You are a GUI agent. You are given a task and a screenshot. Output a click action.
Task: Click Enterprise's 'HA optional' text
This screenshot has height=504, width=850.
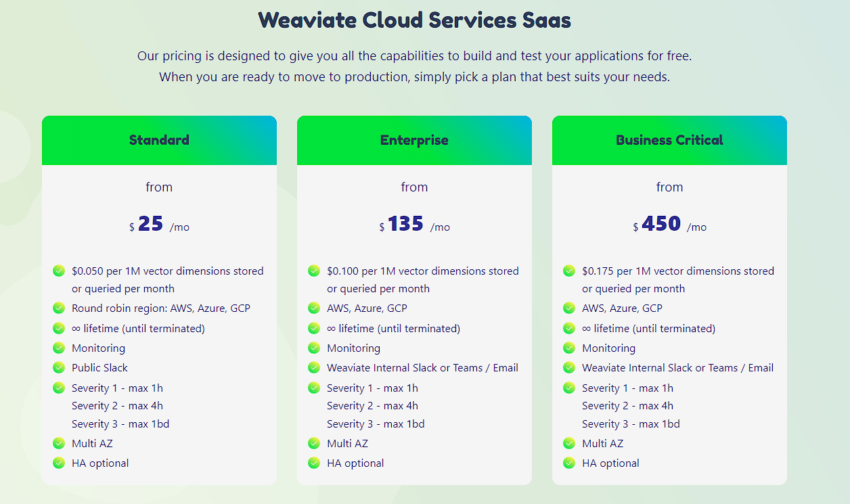click(x=355, y=463)
